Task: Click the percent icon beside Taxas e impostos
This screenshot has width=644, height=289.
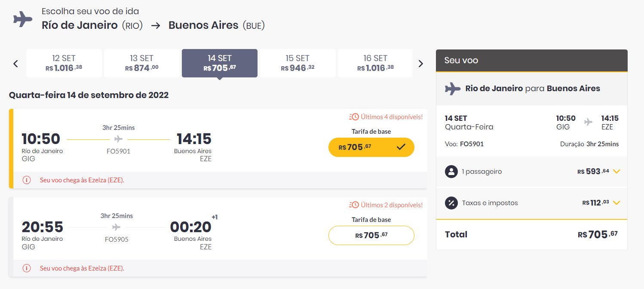Action: [451, 203]
